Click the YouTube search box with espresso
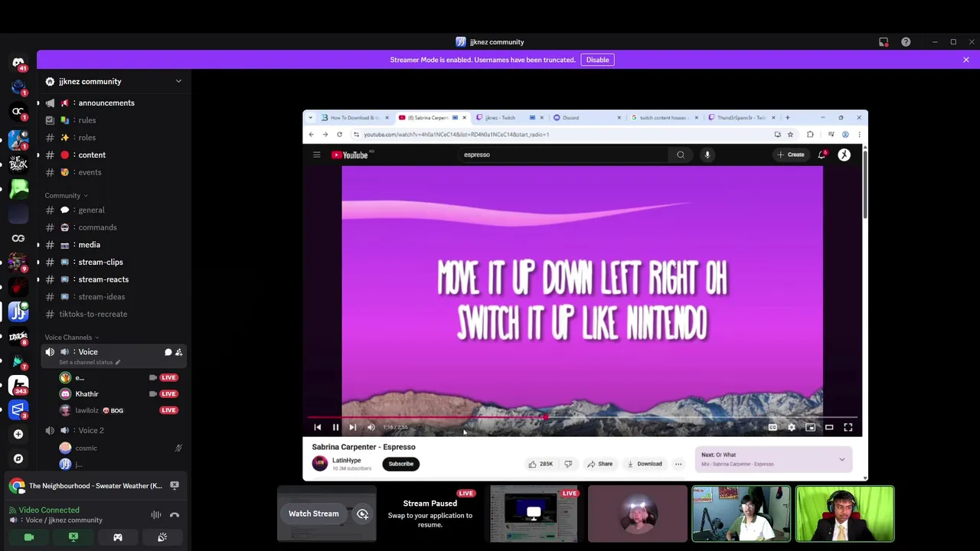 [564, 155]
